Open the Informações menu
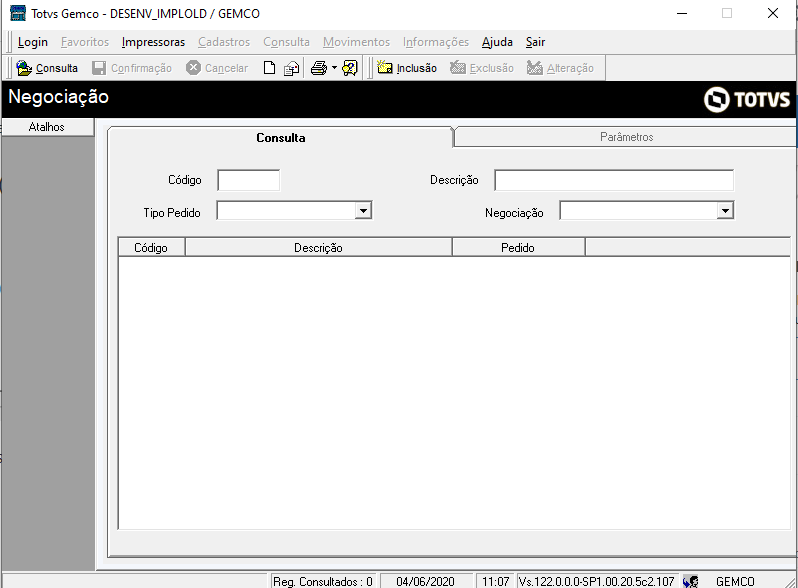The image size is (798, 588). coord(436,42)
